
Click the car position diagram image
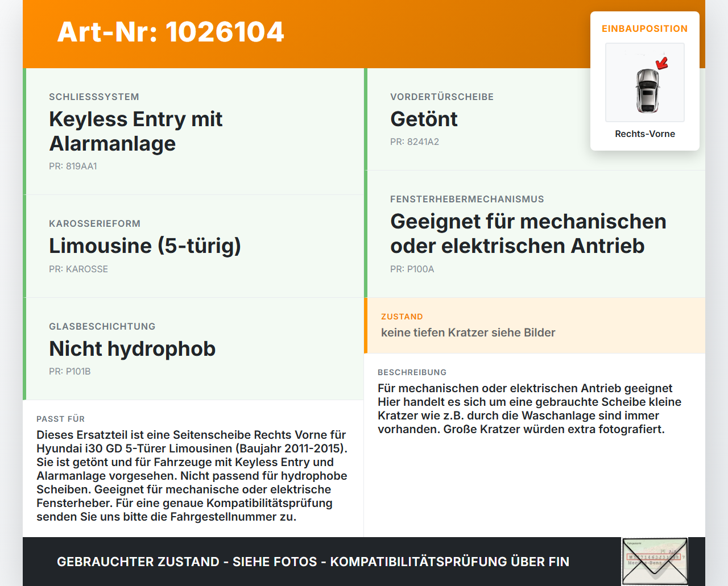click(645, 82)
